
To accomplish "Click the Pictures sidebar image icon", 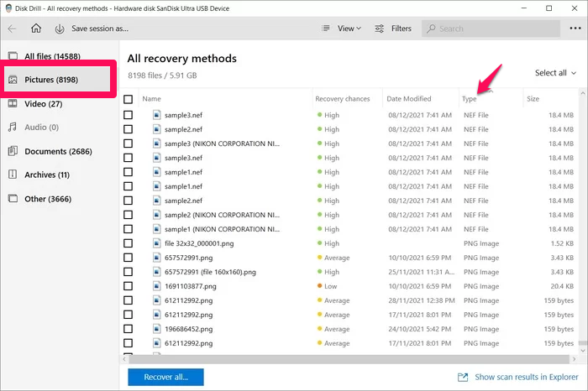I will tap(13, 80).
